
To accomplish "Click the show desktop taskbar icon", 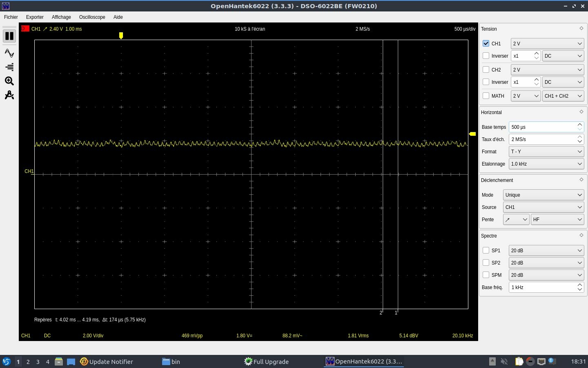I will [71, 361].
